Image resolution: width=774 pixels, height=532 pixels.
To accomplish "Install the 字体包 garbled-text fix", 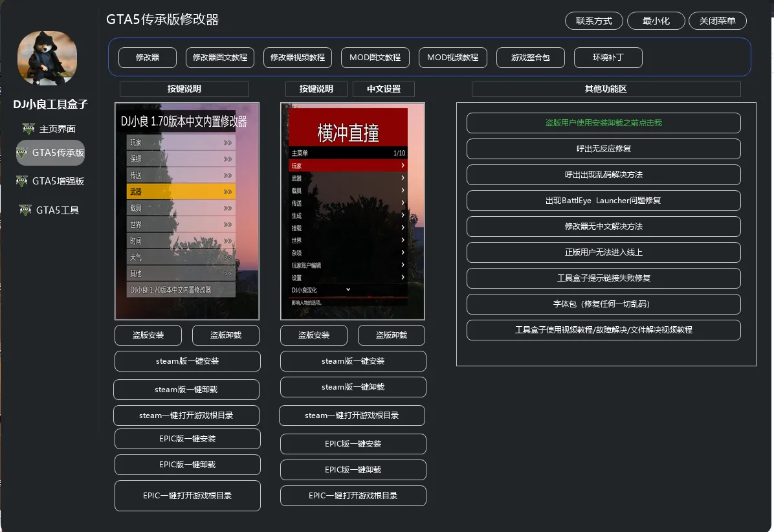I will pyautogui.click(x=603, y=304).
